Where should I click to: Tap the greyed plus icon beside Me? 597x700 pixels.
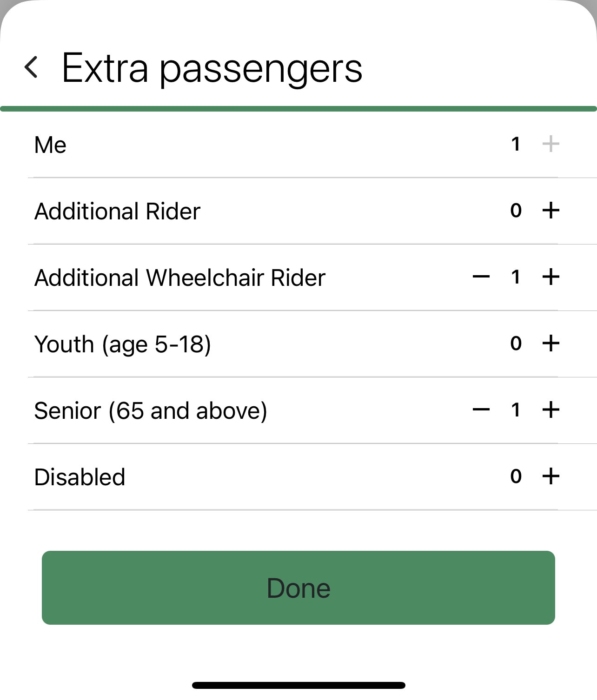[551, 144]
